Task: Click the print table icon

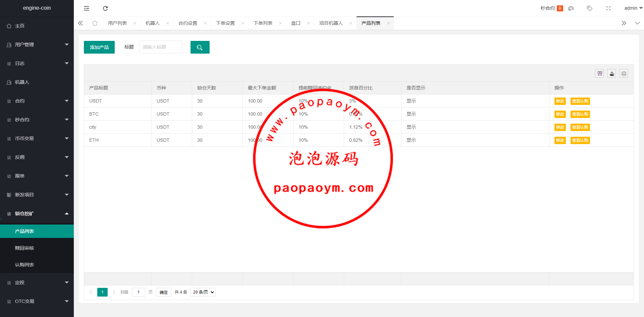Action: [x=624, y=74]
